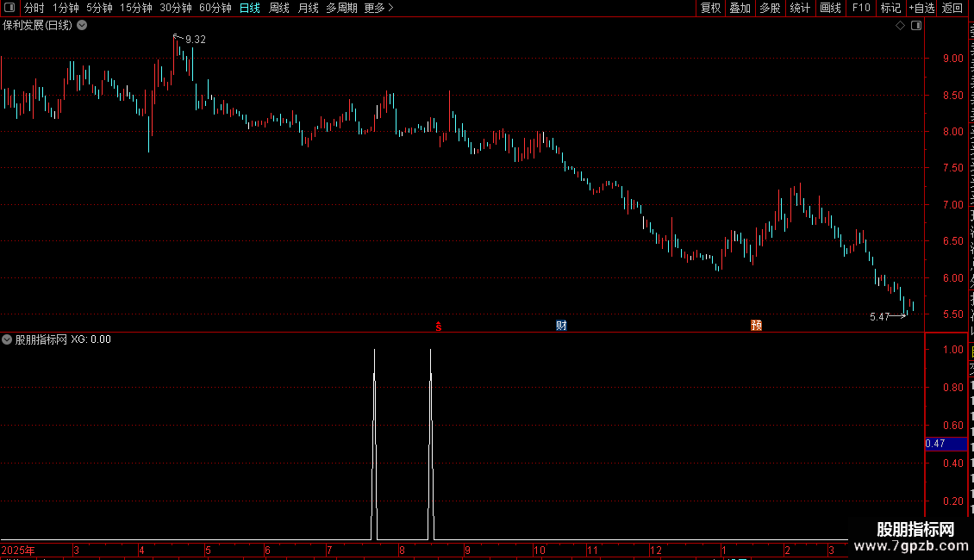This screenshot has height=560, width=974.
Task: Select the 60分钟 period
Action: coord(215,8)
